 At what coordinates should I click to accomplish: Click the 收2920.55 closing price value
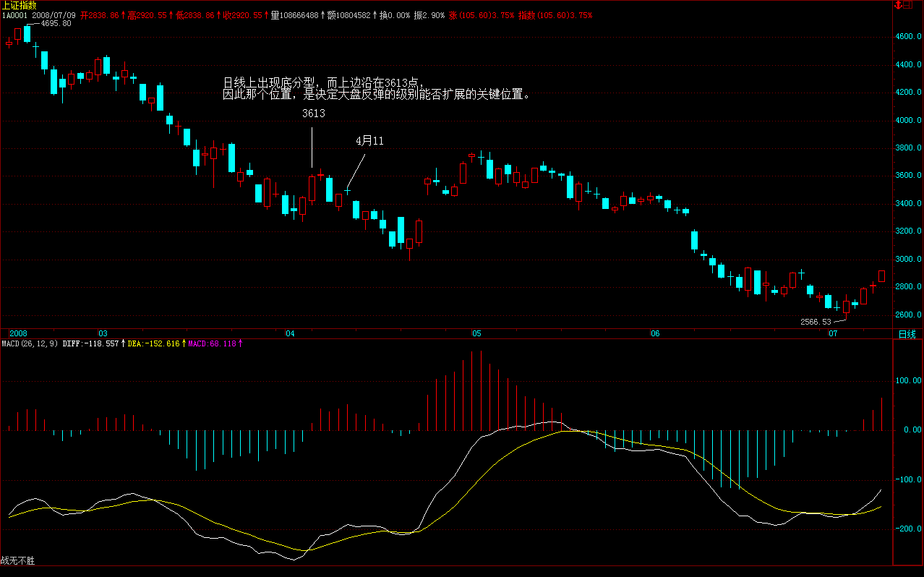click(x=242, y=14)
